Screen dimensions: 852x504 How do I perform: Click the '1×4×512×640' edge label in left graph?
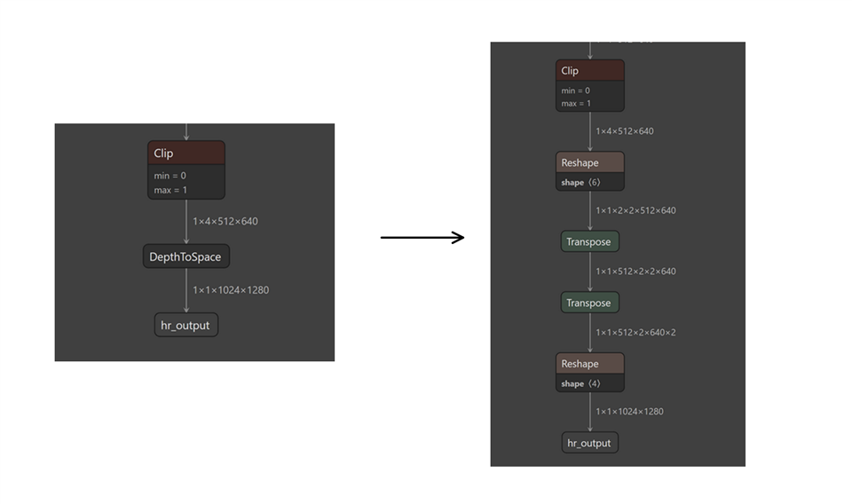(225, 221)
